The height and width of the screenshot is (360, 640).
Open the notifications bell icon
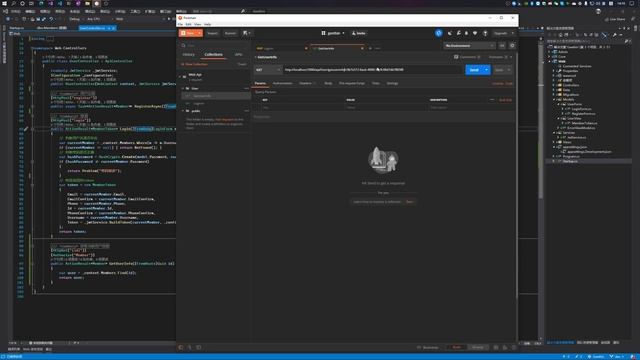point(467,33)
